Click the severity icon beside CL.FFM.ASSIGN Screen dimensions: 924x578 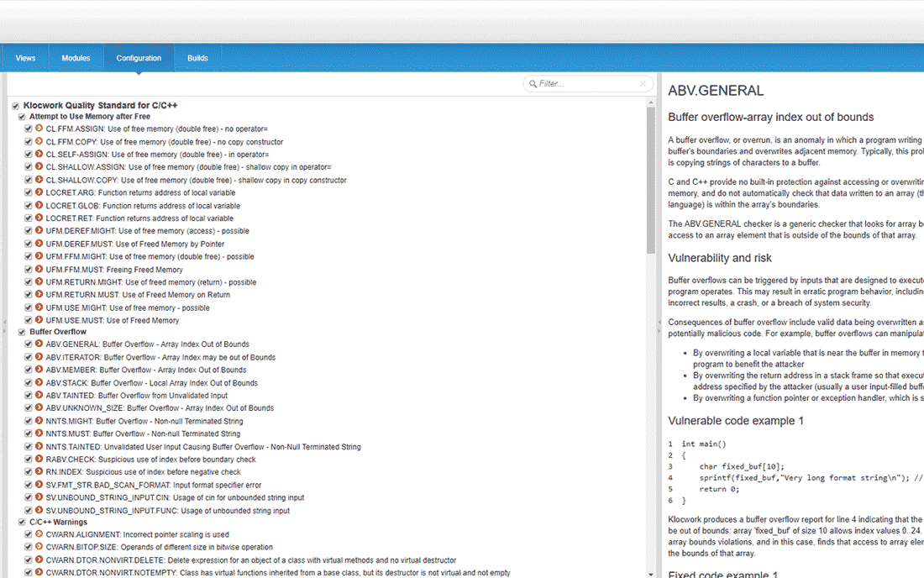(39, 129)
